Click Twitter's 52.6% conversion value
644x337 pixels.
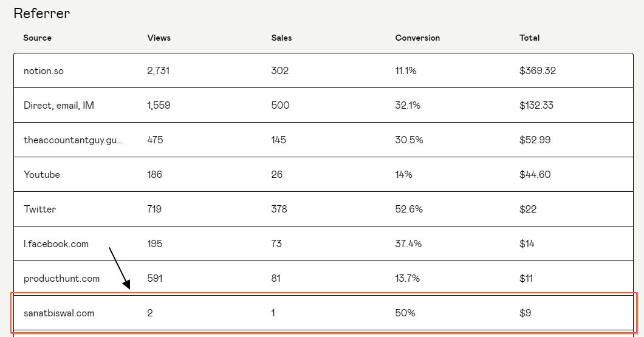pos(409,209)
